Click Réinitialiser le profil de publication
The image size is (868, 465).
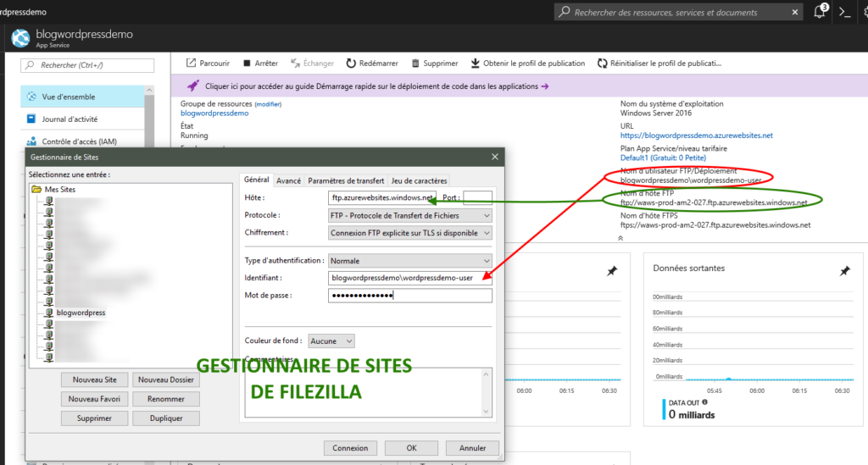coord(659,63)
